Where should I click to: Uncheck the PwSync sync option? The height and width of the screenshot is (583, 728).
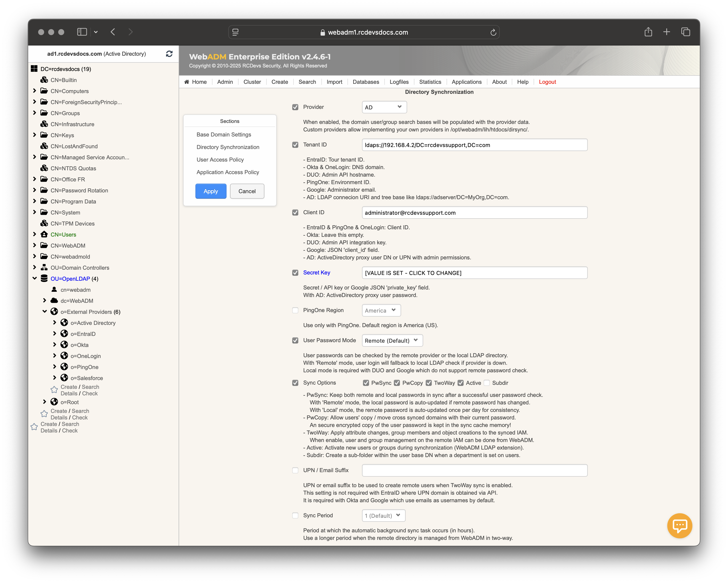pyautogui.click(x=366, y=383)
